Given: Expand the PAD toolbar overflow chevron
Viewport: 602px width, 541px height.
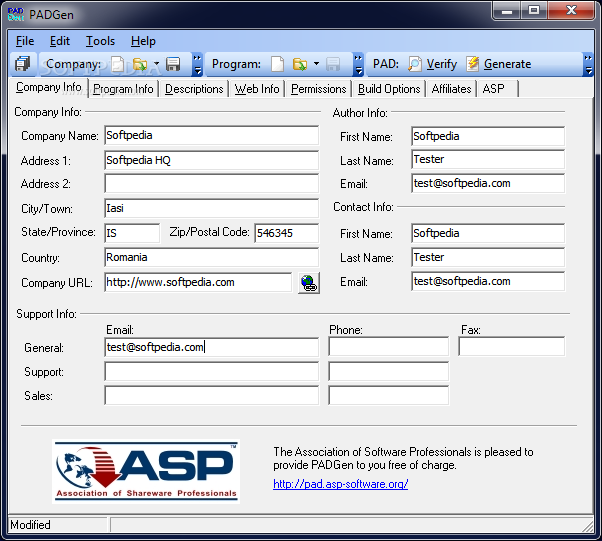Looking at the screenshot, I should click(x=588, y=64).
